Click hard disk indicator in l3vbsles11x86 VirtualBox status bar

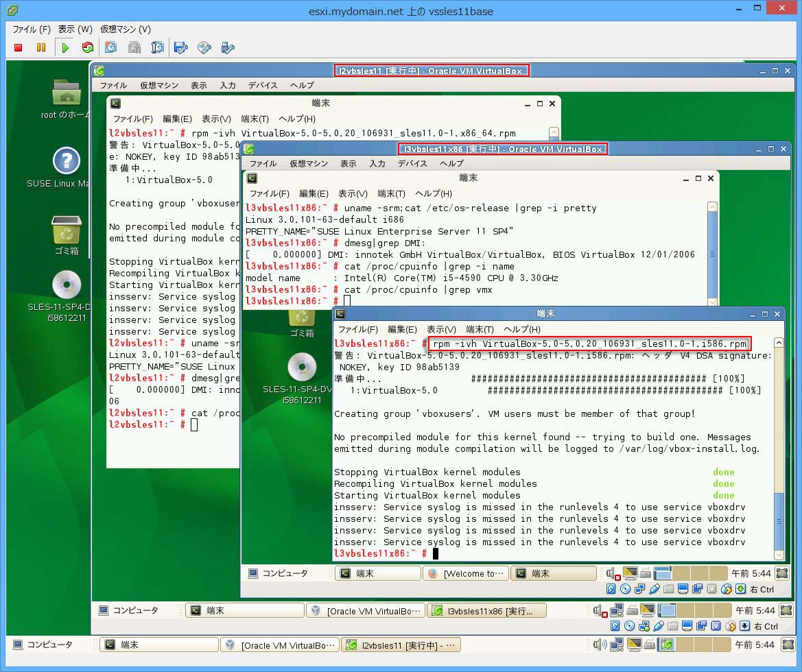611,589
